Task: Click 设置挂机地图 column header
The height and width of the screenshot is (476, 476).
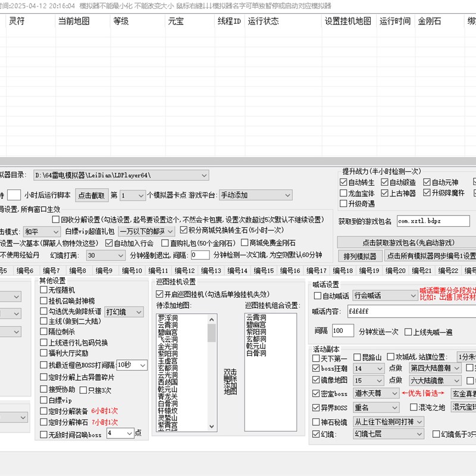Action: [348, 21]
